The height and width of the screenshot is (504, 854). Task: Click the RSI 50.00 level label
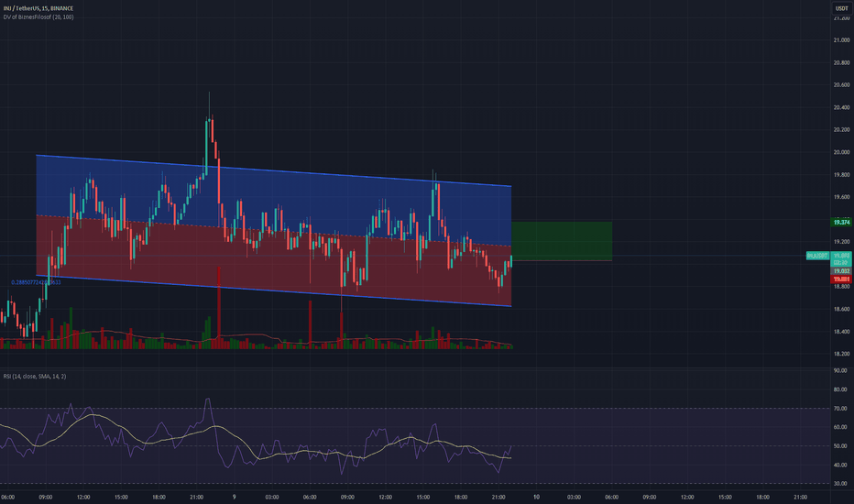click(x=840, y=445)
